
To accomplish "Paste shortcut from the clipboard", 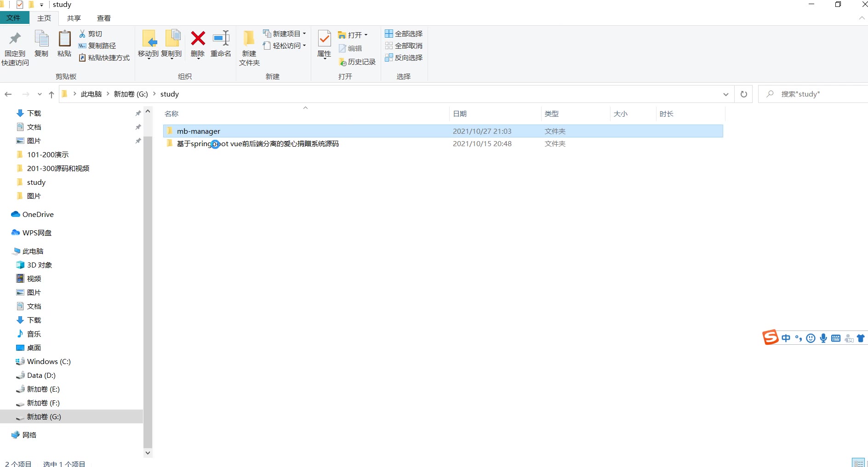I will 104,57.
